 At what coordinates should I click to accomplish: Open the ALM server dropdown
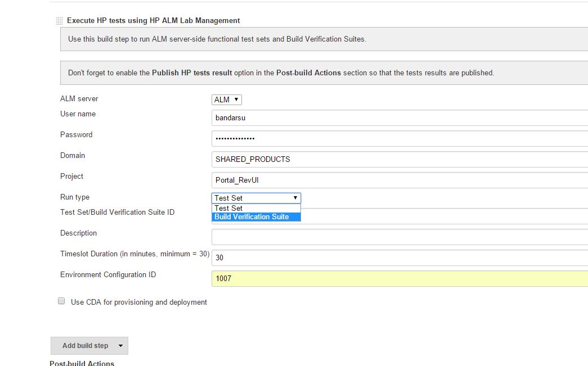227,100
